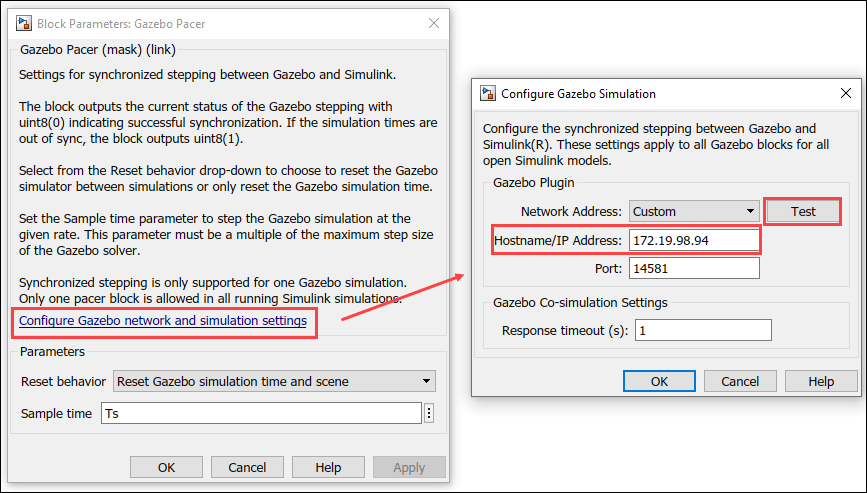Image resolution: width=867 pixels, height=493 pixels.
Task: Click the Response timeout input field
Action: [x=702, y=330]
